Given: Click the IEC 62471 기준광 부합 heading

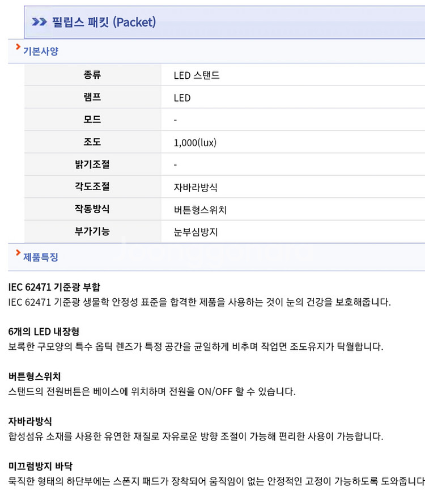Looking at the screenshot, I should [54, 287].
